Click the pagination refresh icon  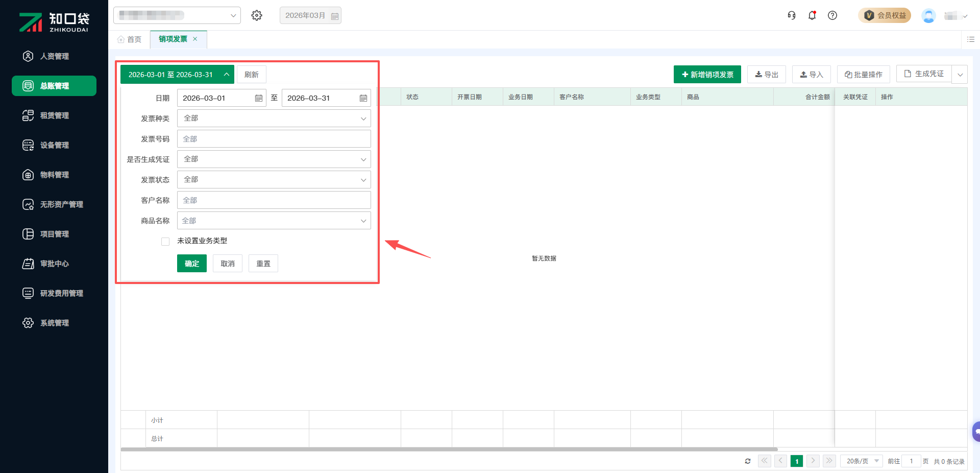click(748, 461)
